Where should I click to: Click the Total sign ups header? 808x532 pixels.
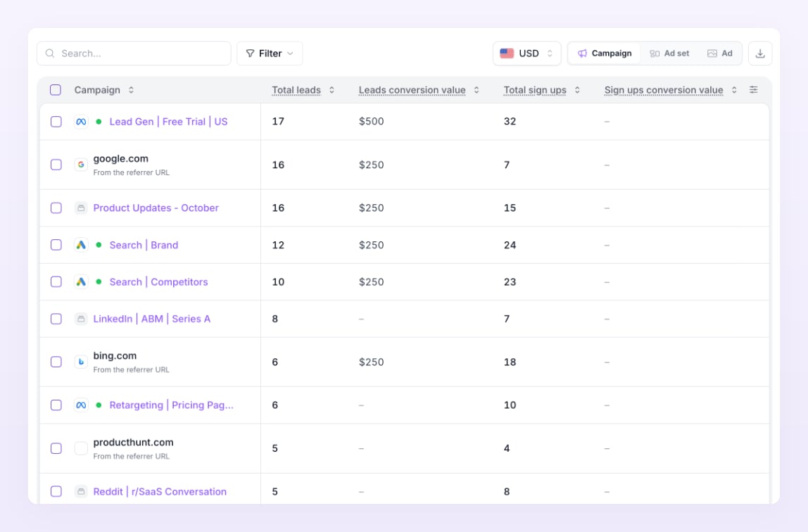tap(535, 90)
